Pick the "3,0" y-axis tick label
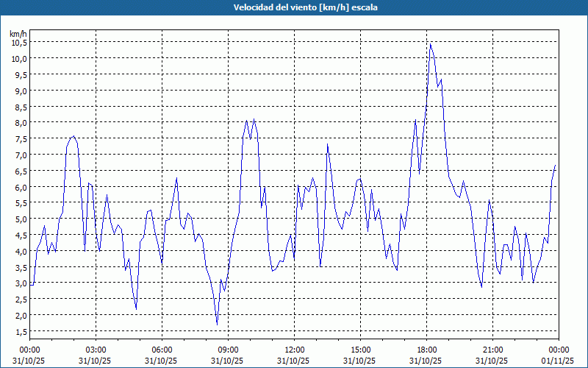Image resolution: width=588 pixels, height=368 pixels. coord(18,283)
